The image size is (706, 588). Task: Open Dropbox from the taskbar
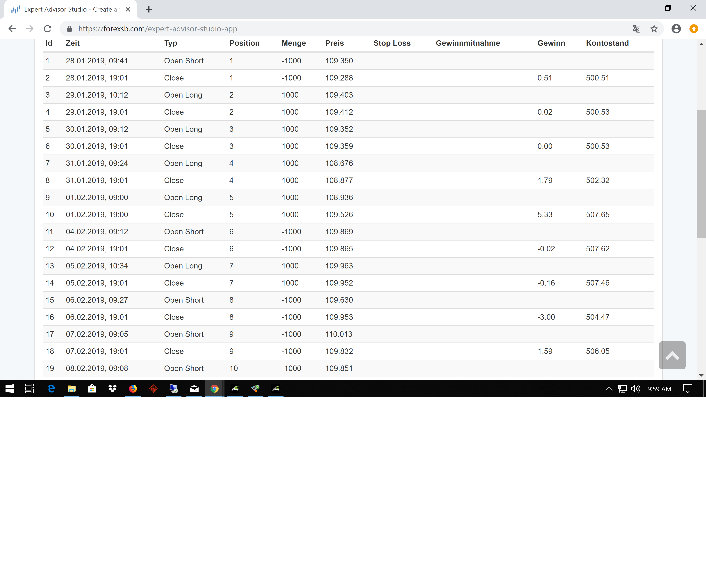pyautogui.click(x=112, y=389)
